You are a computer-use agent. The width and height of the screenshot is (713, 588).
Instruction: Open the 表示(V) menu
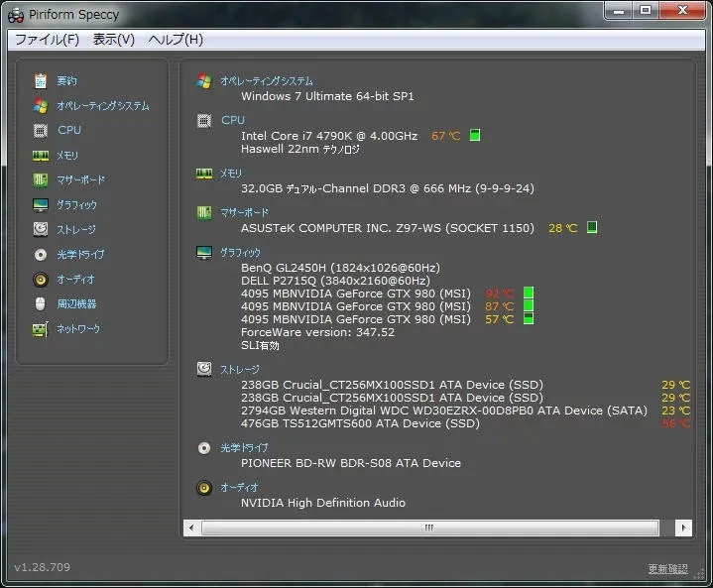tap(114, 40)
